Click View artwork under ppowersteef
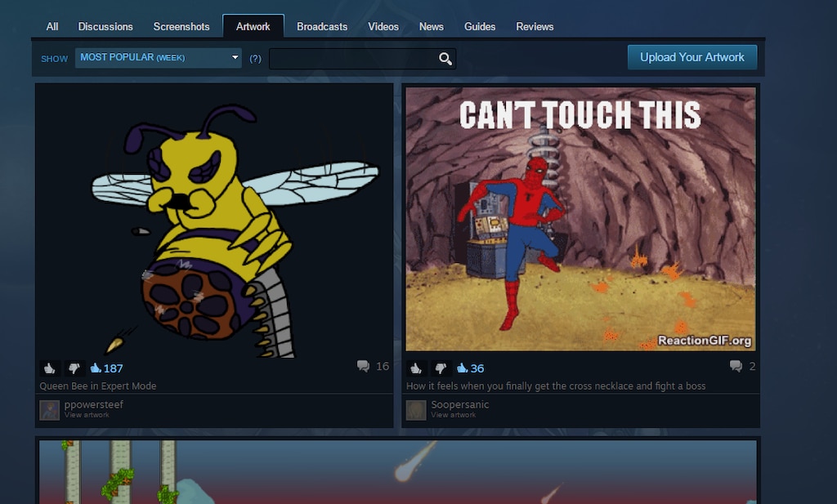 (87, 415)
